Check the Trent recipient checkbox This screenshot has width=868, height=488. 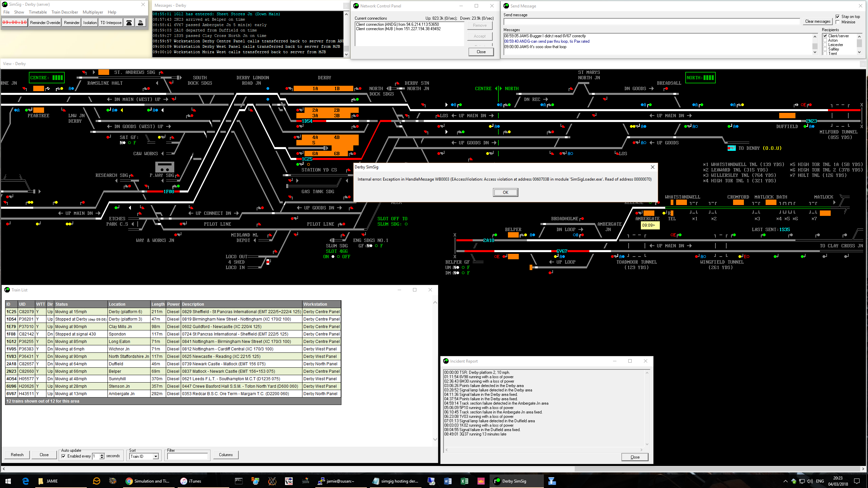click(x=825, y=54)
